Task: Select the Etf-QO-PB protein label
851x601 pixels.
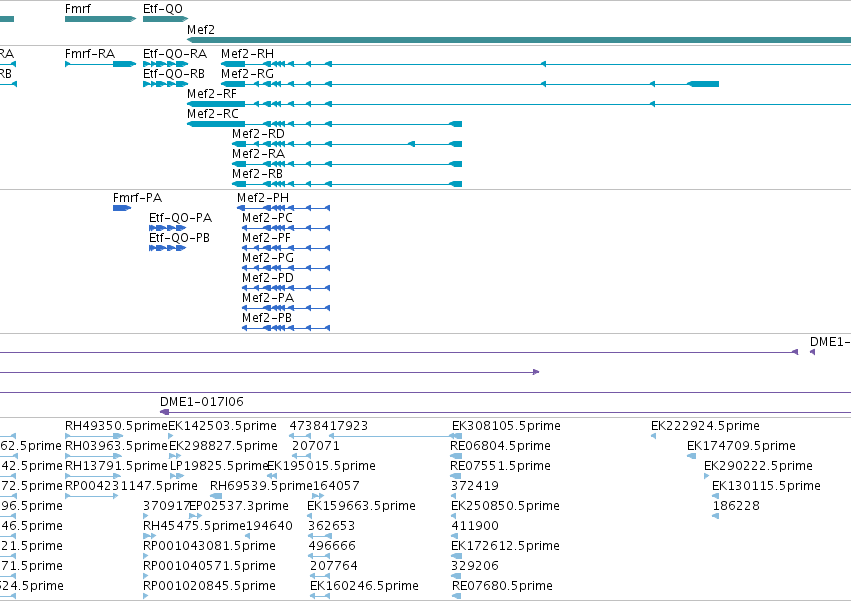Action: pyautogui.click(x=180, y=238)
